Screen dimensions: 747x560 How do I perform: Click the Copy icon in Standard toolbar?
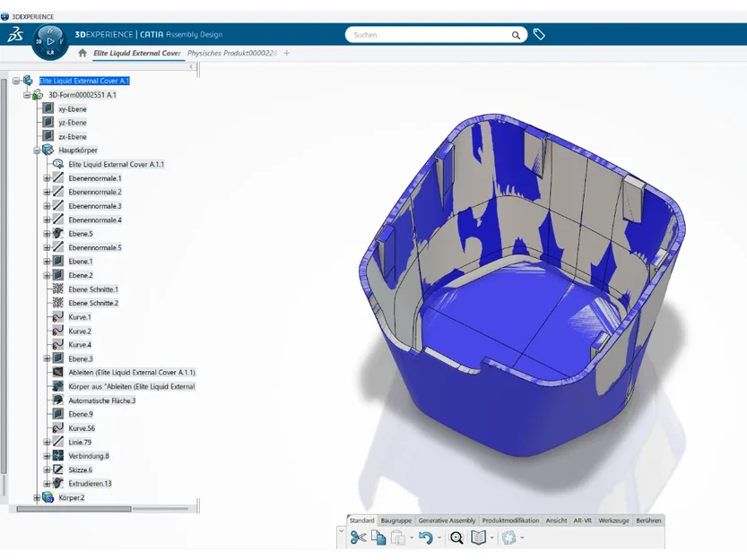pyautogui.click(x=378, y=538)
